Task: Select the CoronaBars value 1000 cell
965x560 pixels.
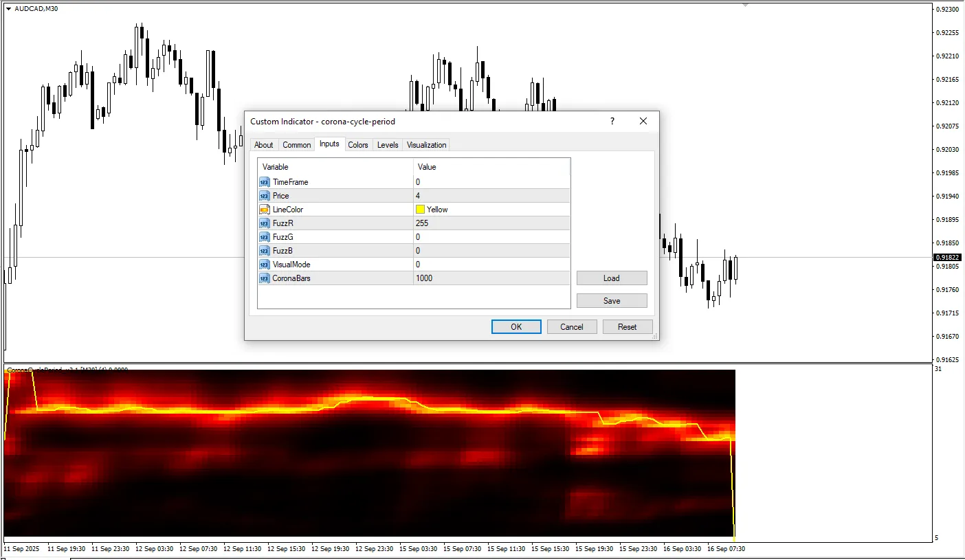Action: pyautogui.click(x=491, y=278)
